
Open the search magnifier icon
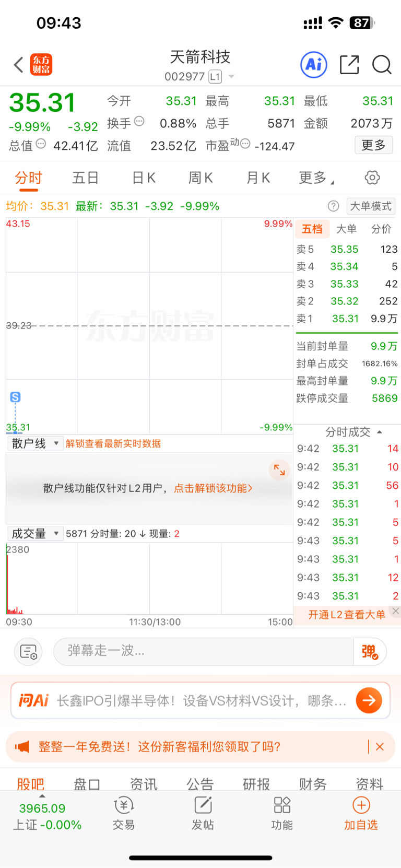tap(382, 65)
